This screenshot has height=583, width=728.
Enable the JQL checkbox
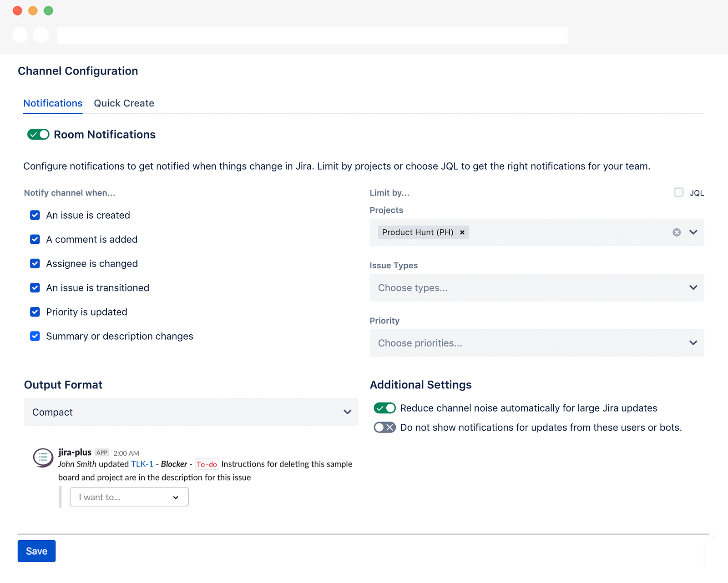[678, 192]
